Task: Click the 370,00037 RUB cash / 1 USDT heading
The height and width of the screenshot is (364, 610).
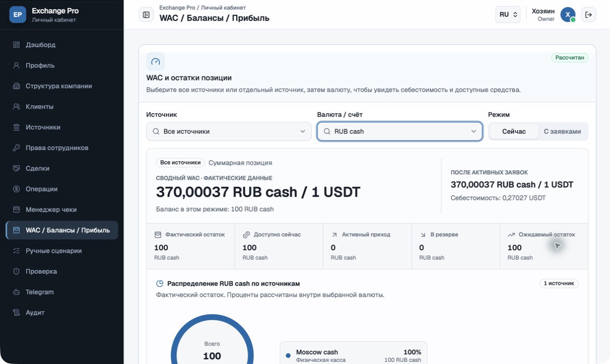Action: [x=258, y=192]
